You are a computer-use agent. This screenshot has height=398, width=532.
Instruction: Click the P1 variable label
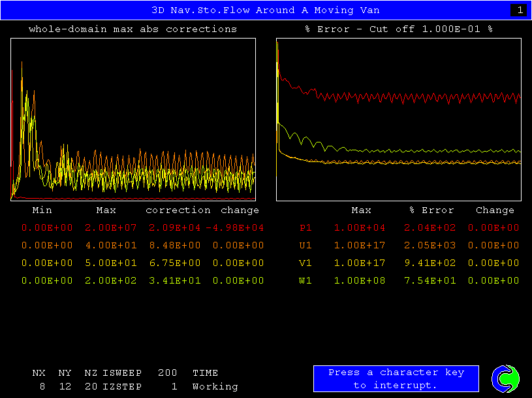pyautogui.click(x=305, y=228)
